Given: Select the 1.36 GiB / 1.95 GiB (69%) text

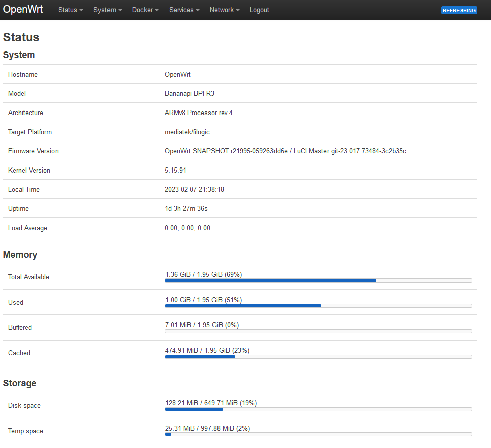Looking at the screenshot, I should click(x=203, y=274).
